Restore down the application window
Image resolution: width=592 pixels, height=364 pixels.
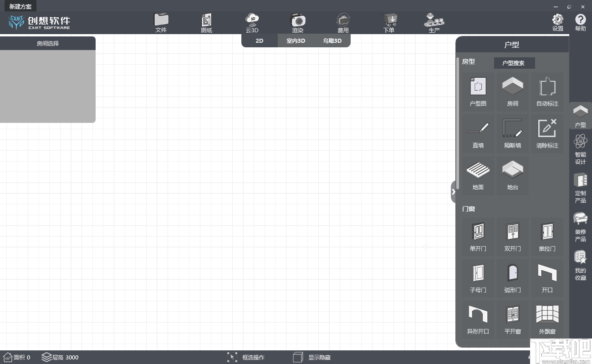[569, 6]
